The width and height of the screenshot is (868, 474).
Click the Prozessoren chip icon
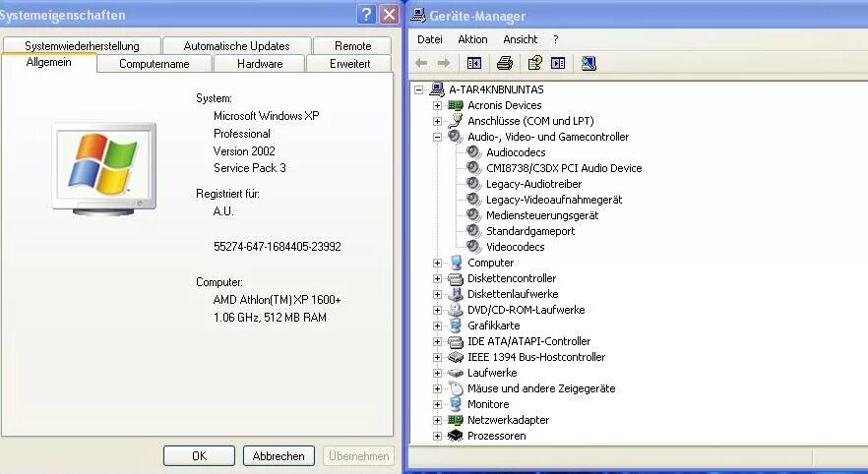click(x=455, y=436)
